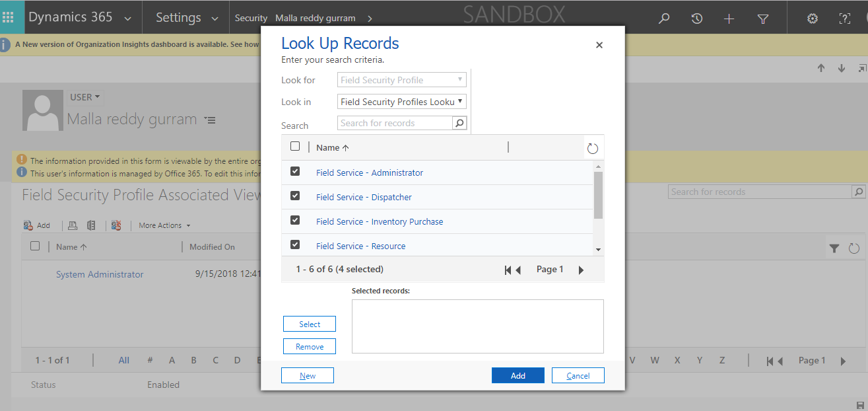This screenshot has width=868, height=411.
Task: Click the New button in dialog
Action: point(308,375)
